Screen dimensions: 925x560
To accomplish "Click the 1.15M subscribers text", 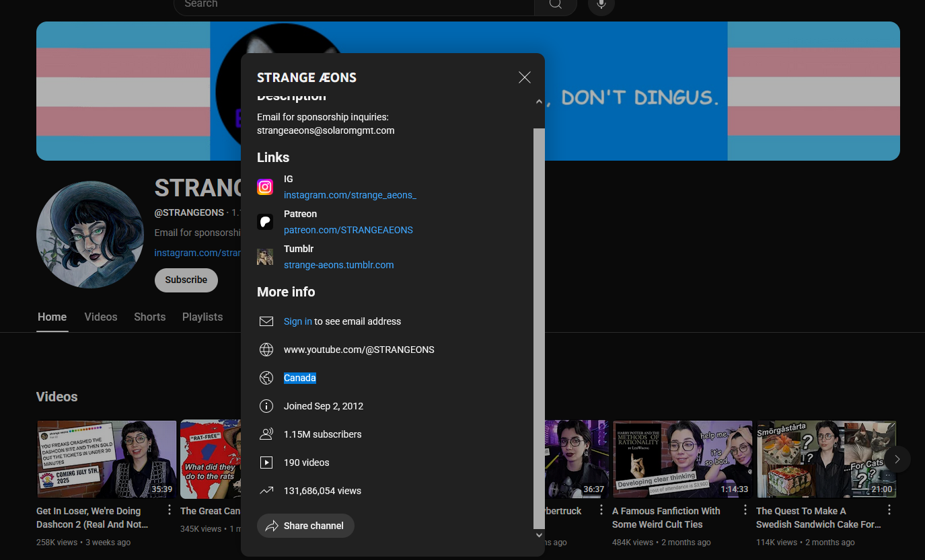I will 323,434.
